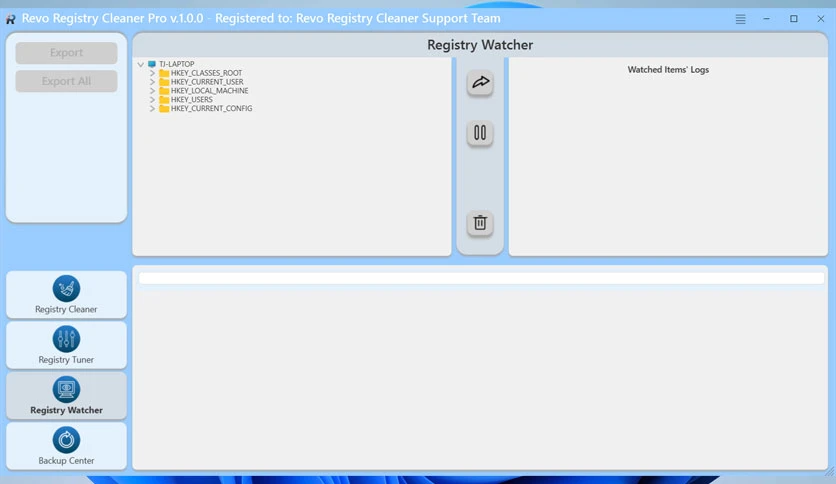
Task: Collapse the TJ-LAPTOP tree node
Action: 141,64
